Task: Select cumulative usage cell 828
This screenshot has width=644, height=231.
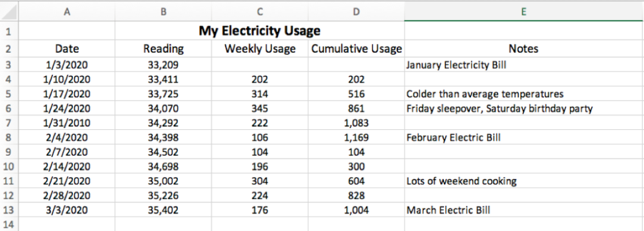Action: click(x=356, y=196)
